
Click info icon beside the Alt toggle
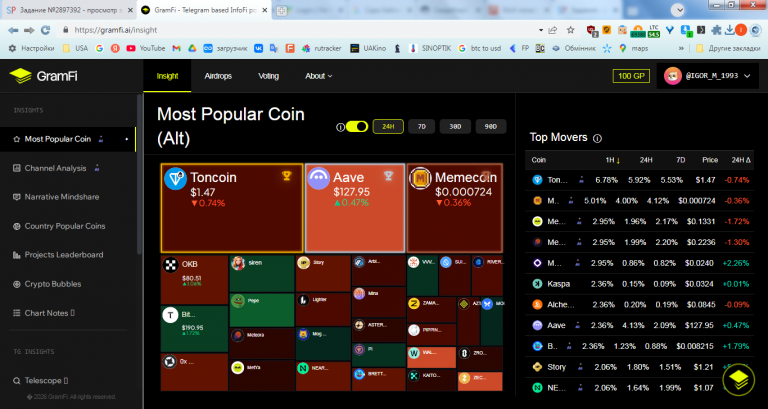[340, 127]
